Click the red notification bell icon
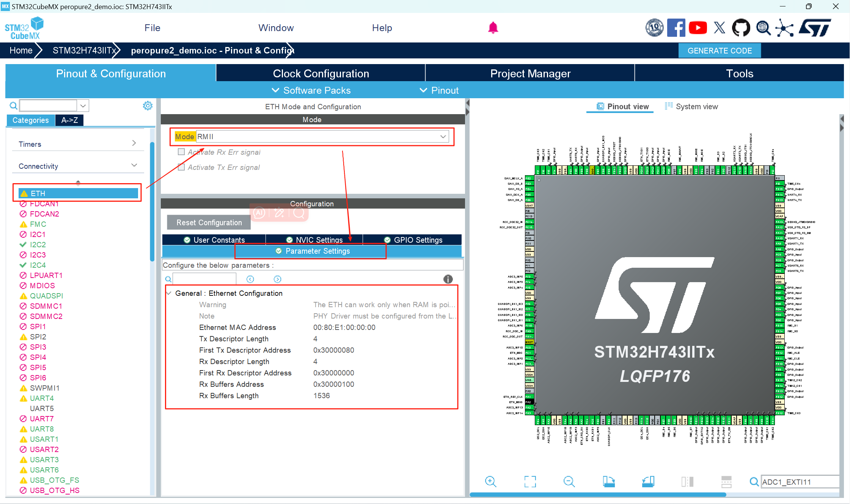Image resolution: width=850 pixels, height=504 pixels. coord(493,28)
